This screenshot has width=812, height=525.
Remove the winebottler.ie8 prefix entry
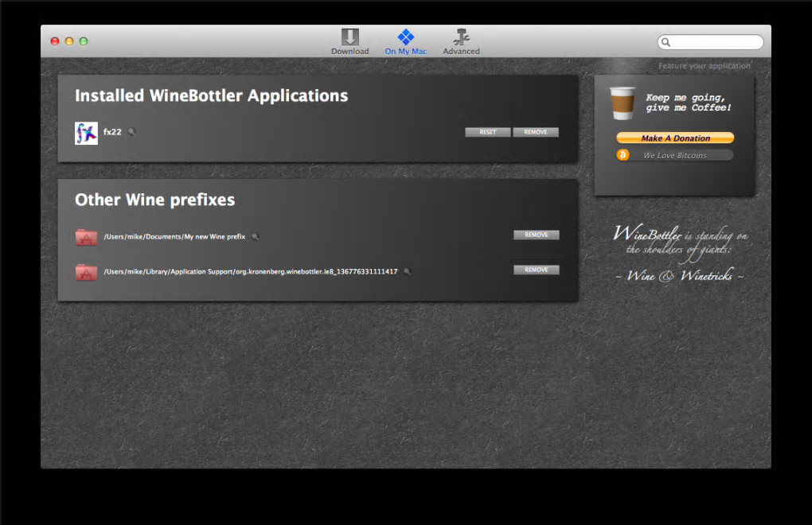536,270
